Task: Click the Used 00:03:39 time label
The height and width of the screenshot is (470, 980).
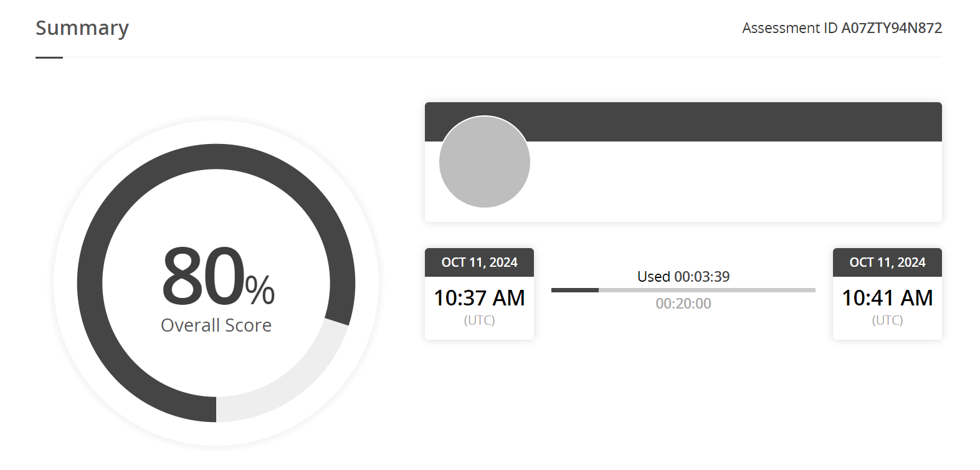Action: 683,277
